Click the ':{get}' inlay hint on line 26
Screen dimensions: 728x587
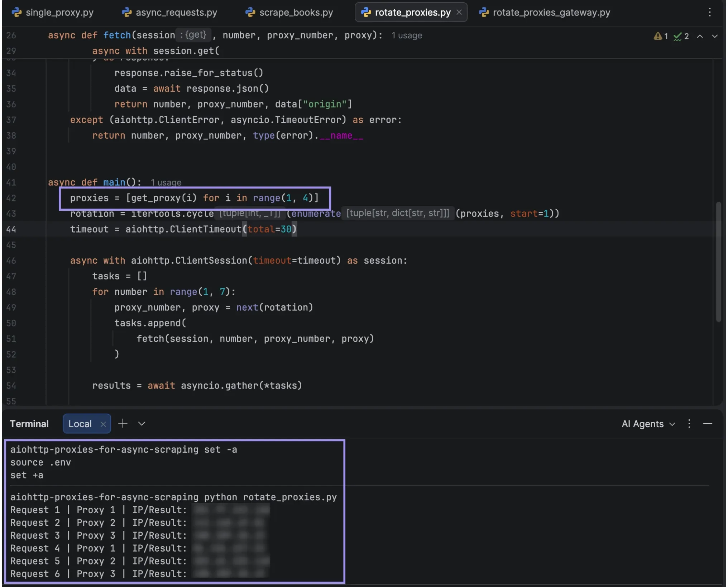[x=193, y=35]
